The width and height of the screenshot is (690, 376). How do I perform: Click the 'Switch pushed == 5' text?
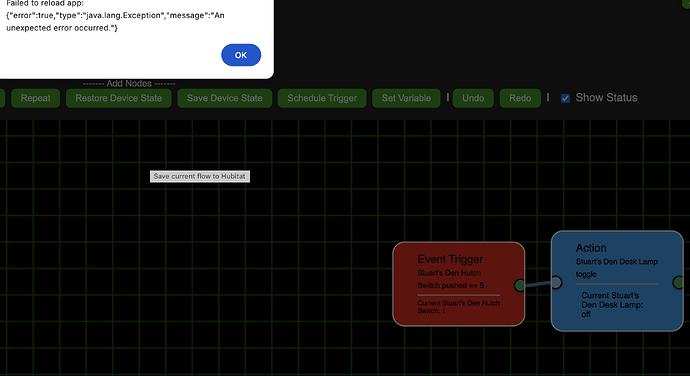pos(451,285)
